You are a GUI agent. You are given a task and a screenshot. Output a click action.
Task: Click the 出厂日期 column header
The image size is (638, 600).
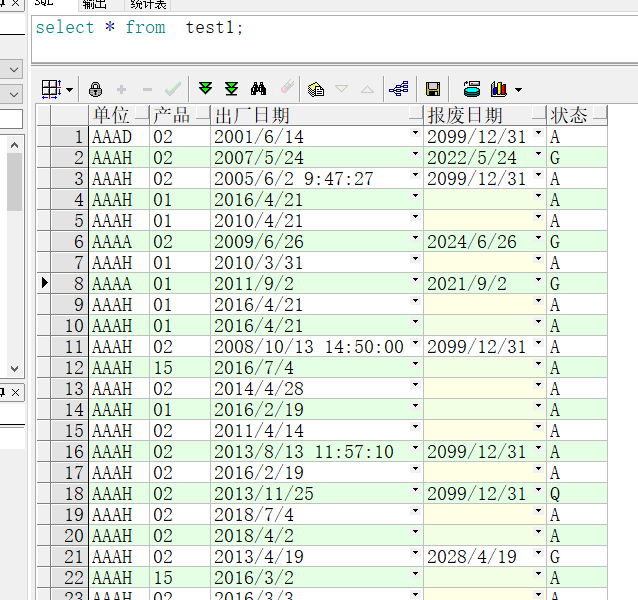[317, 115]
